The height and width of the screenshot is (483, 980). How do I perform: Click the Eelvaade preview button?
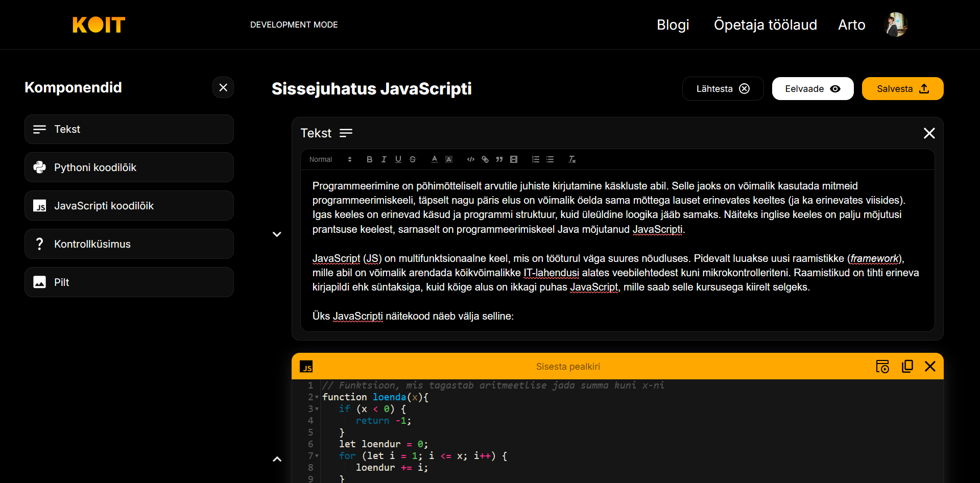coord(812,89)
